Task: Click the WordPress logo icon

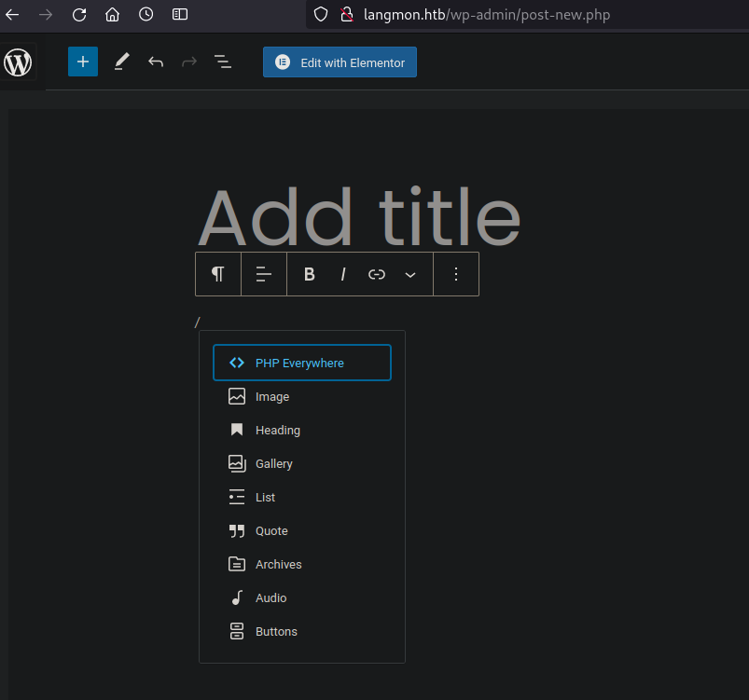Action: click(18, 62)
